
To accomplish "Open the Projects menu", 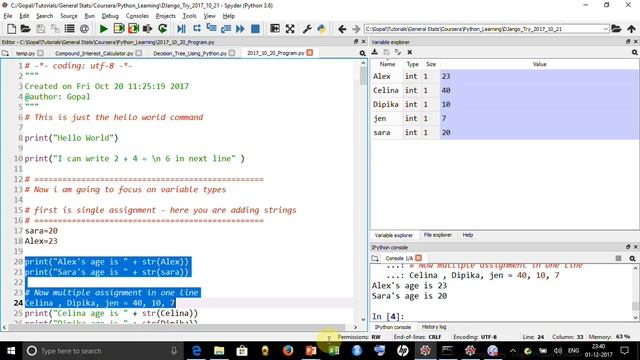I will 166,16.
